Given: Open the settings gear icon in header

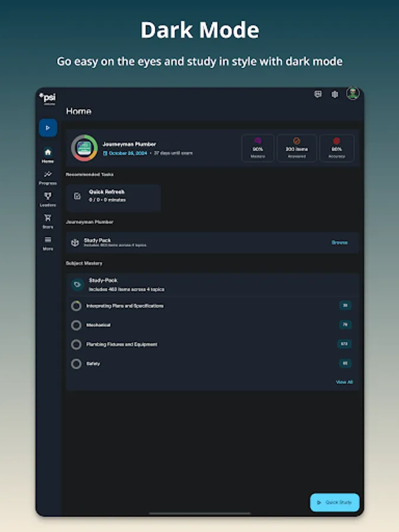Looking at the screenshot, I should click(x=335, y=95).
